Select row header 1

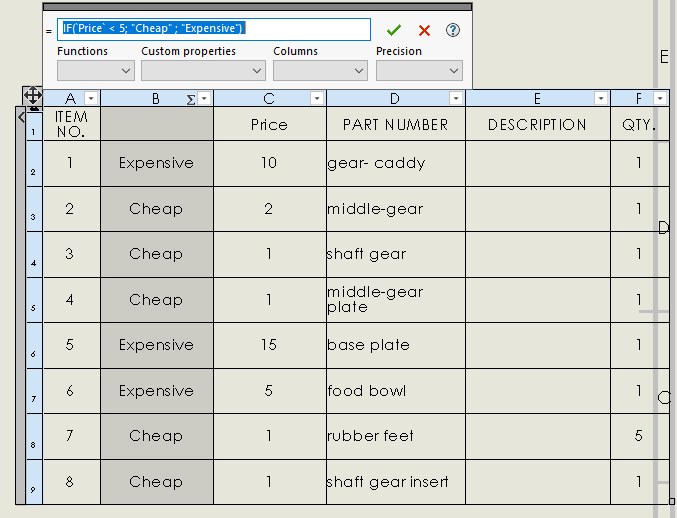(34, 125)
